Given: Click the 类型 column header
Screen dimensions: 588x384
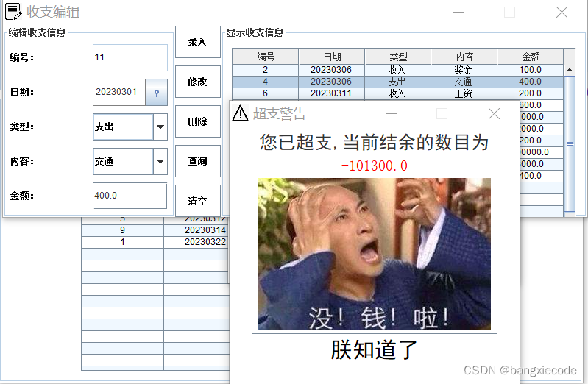Looking at the screenshot, I should 398,56.
